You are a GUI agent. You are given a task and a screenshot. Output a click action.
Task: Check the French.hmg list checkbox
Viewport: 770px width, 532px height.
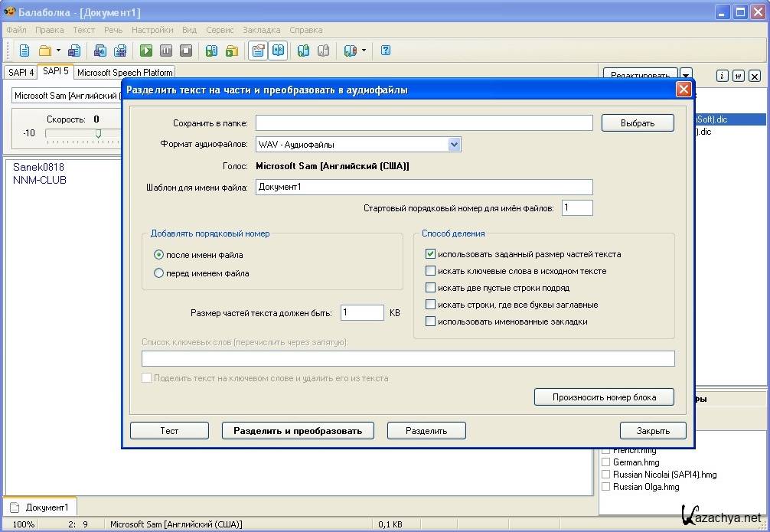(606, 451)
